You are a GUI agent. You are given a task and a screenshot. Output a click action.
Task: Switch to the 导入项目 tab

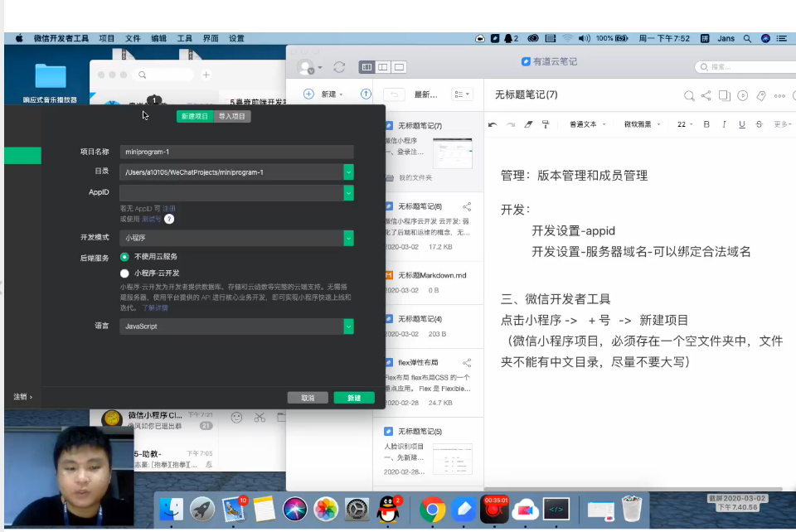(232, 117)
